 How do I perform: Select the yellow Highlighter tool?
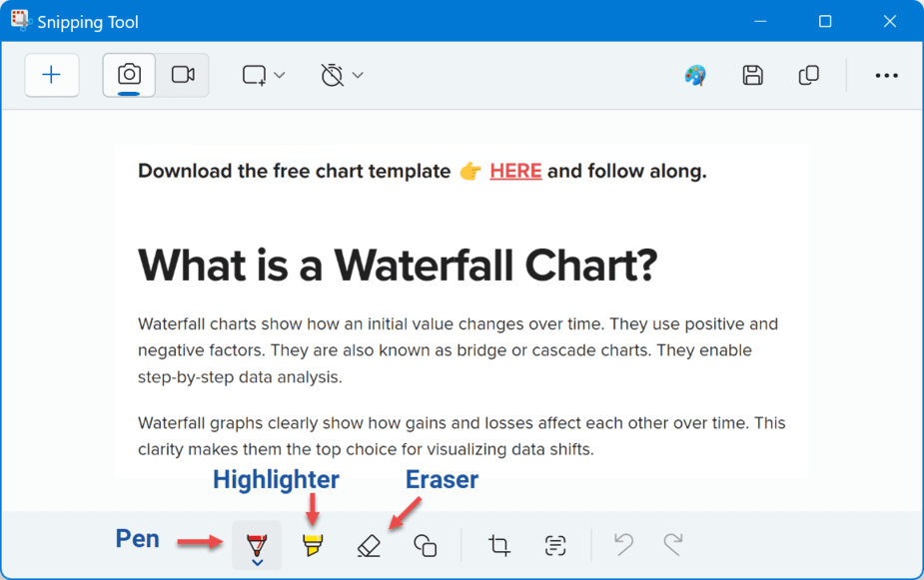tap(313, 545)
